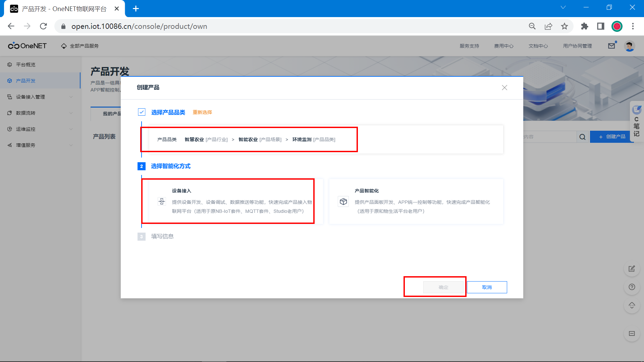Click the checked product category step checkbox

pyautogui.click(x=142, y=112)
